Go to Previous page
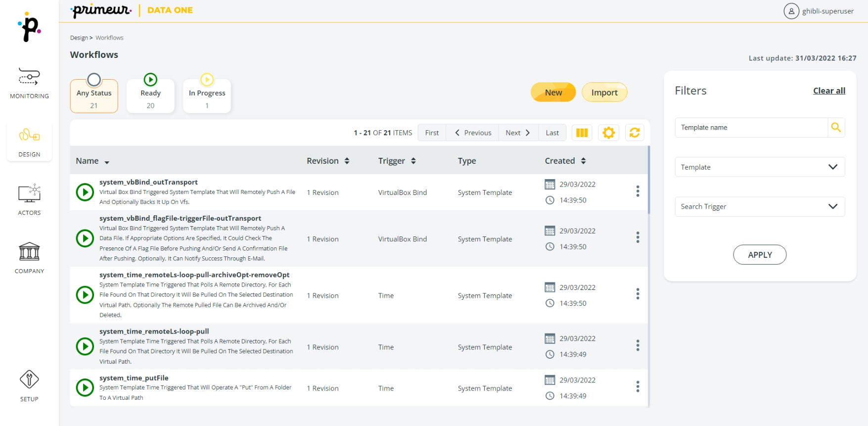This screenshot has width=868, height=426. point(472,133)
